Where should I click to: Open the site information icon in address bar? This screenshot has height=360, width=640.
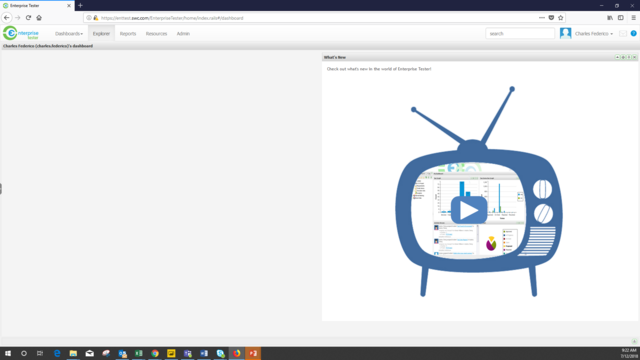point(89,18)
